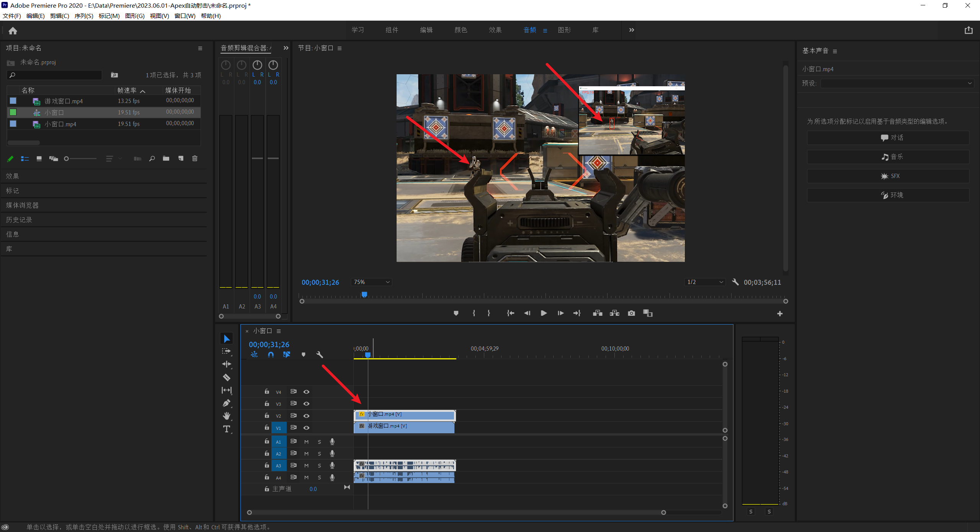Open the 序列(S) menu

click(83, 16)
